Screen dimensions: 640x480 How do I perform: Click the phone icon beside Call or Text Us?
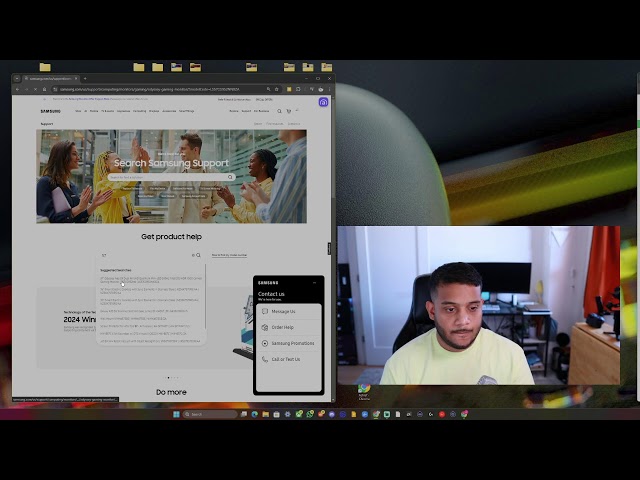click(264, 359)
